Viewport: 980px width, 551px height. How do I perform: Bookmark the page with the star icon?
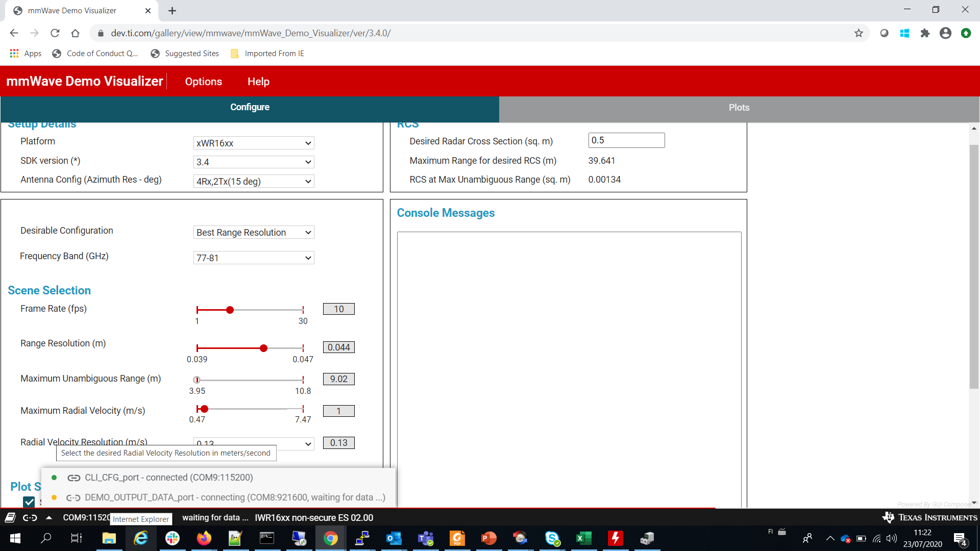(859, 33)
